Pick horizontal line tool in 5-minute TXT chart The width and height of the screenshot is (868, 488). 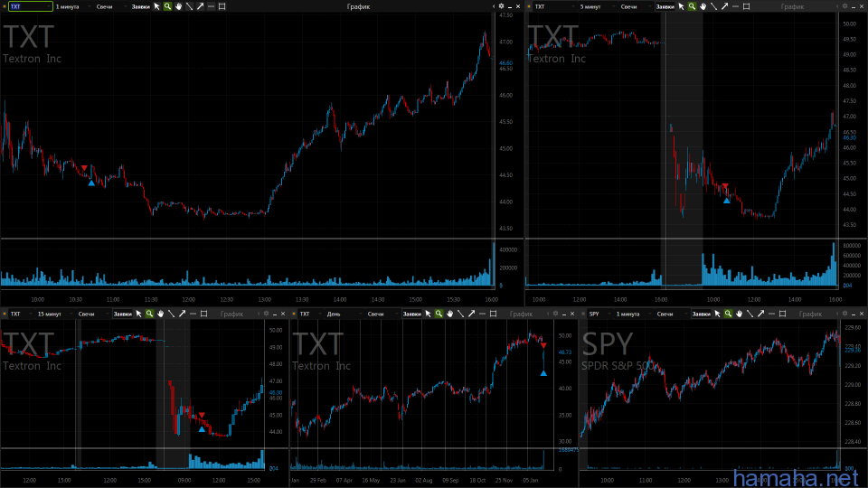735,6
